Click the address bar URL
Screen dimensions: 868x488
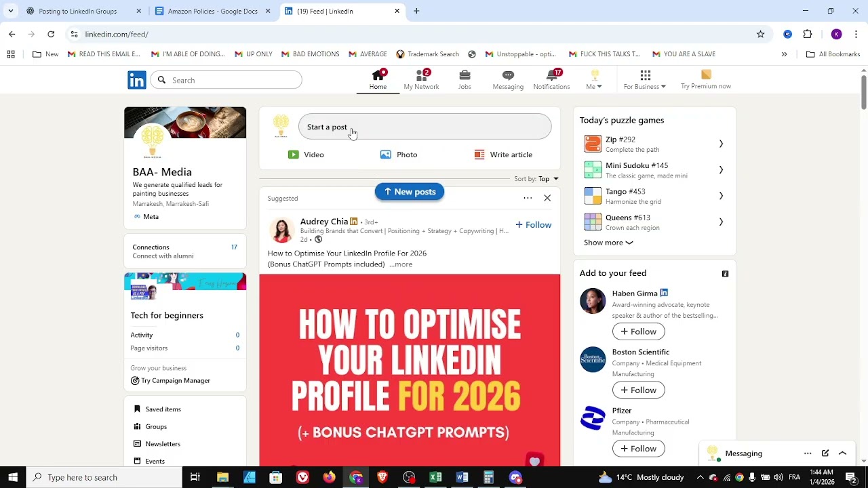pos(117,34)
